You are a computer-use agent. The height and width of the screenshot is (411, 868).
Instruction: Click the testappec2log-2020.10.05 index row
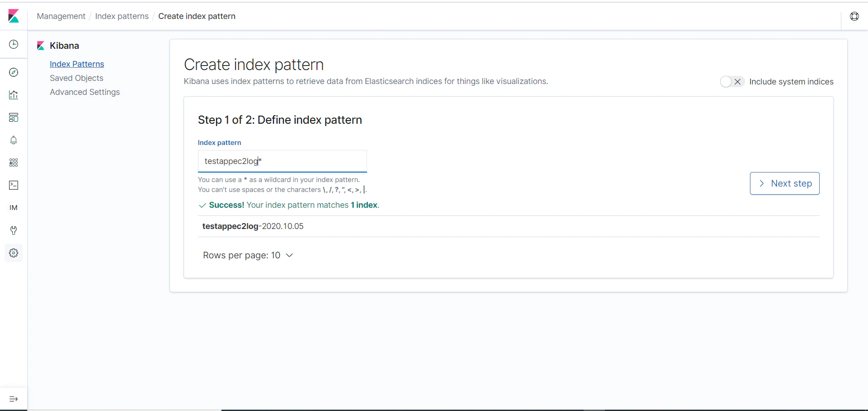[509, 226]
